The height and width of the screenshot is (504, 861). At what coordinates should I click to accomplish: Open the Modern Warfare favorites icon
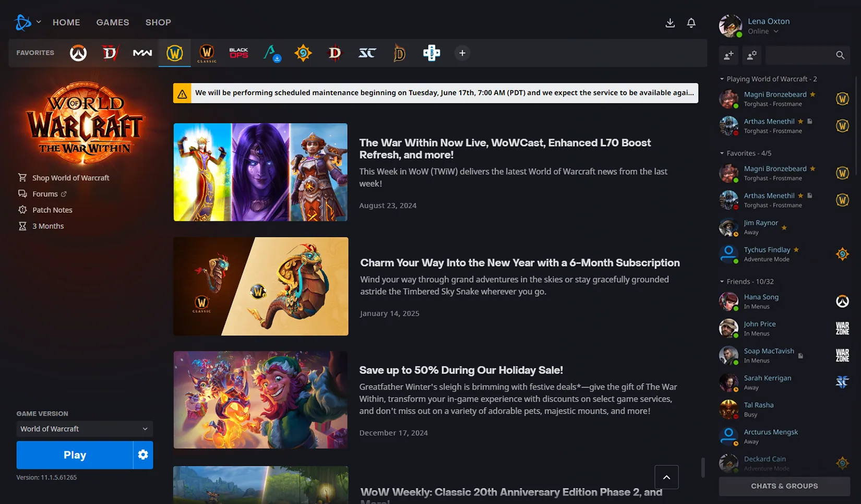(142, 53)
